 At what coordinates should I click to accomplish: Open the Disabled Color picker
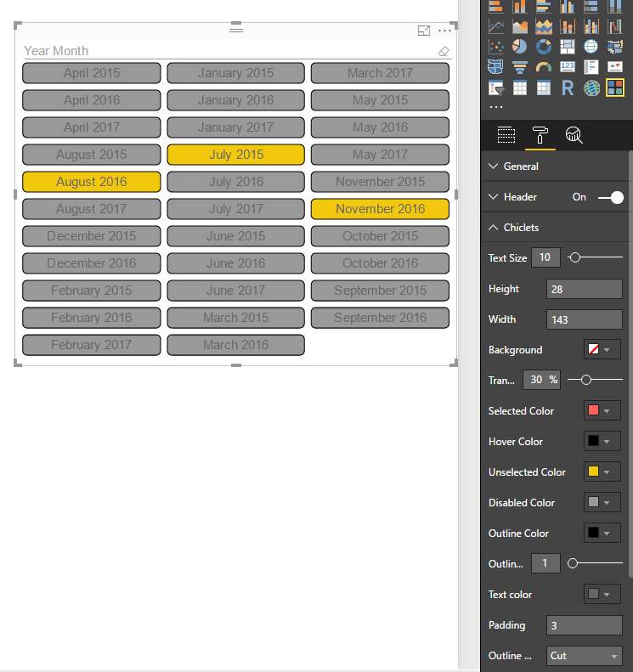(x=602, y=502)
